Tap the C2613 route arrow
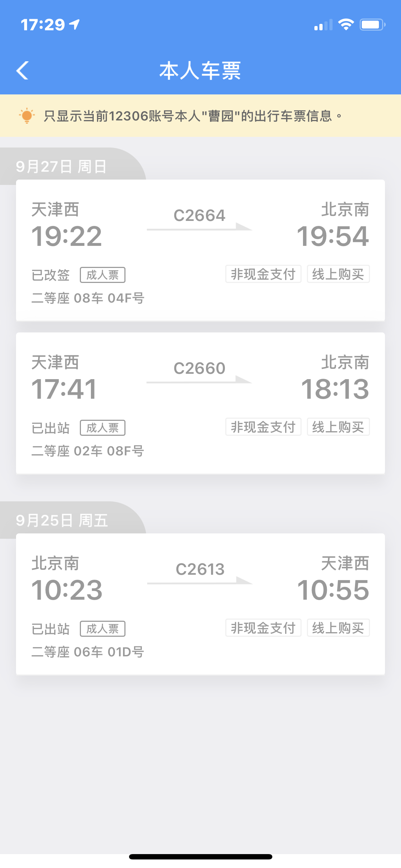 click(x=200, y=581)
